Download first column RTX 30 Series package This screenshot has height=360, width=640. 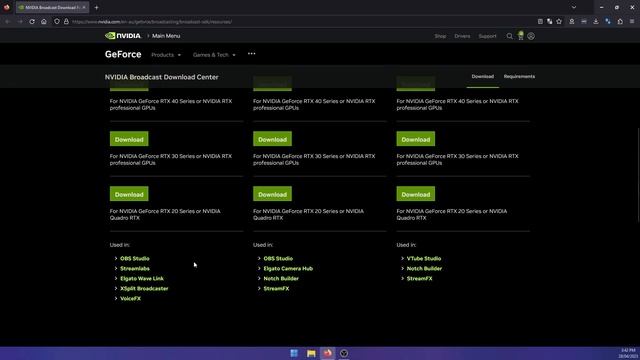(129, 139)
